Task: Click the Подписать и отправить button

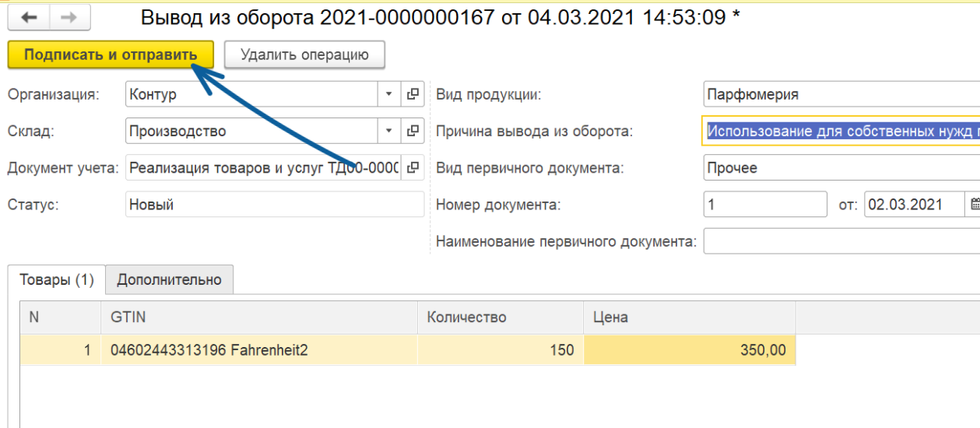Action: 110,55
